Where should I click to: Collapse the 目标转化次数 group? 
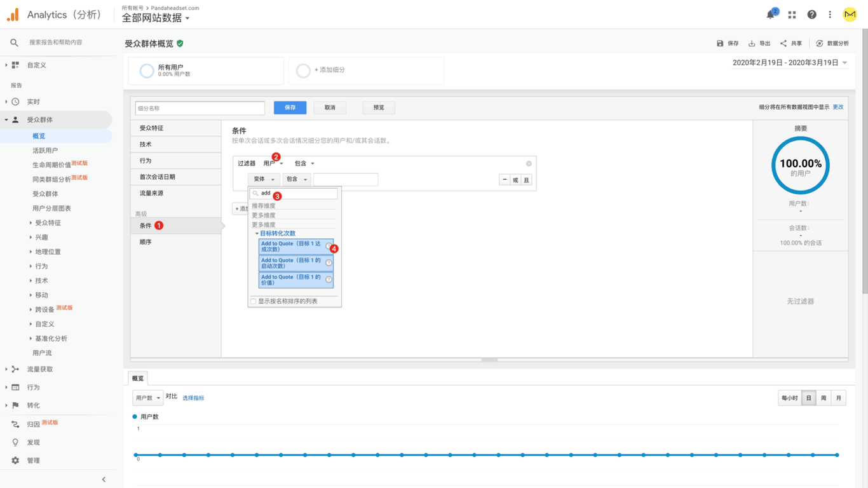tap(257, 233)
